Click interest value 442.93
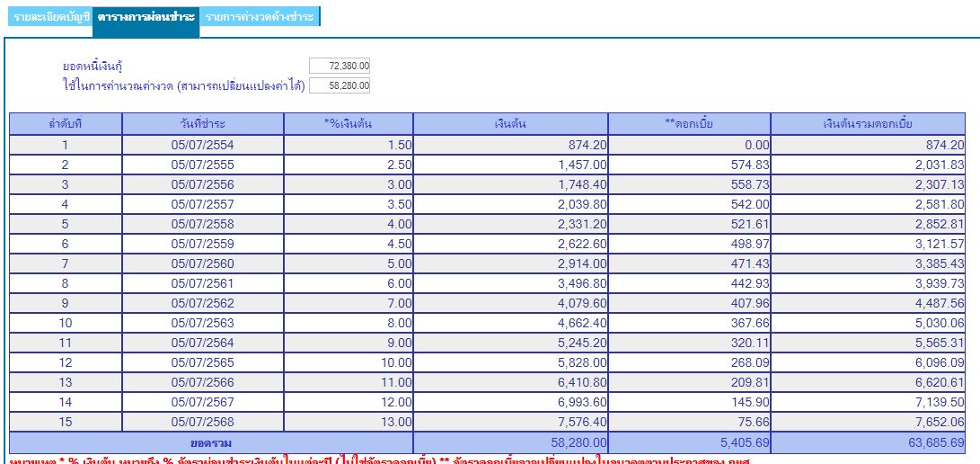The height and width of the screenshot is (464, 980). pyautogui.click(x=689, y=283)
